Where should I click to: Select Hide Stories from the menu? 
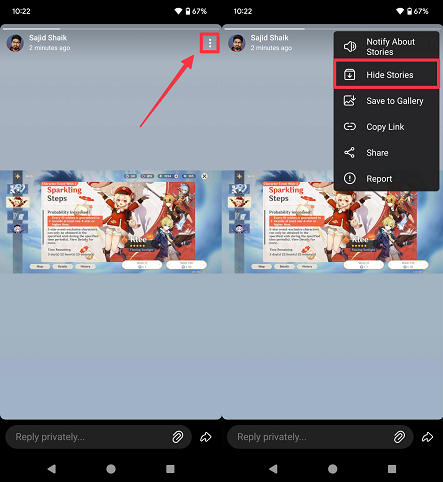pyautogui.click(x=386, y=75)
